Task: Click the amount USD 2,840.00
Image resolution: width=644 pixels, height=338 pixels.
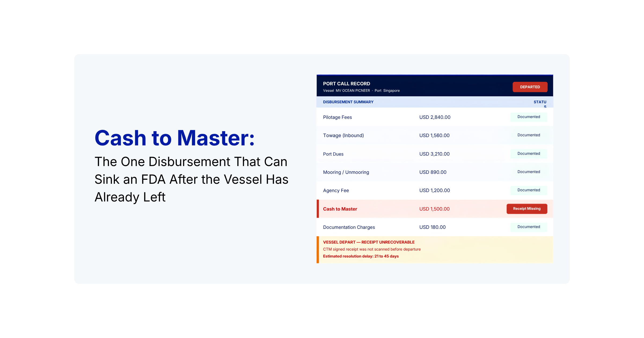Action: point(435,117)
